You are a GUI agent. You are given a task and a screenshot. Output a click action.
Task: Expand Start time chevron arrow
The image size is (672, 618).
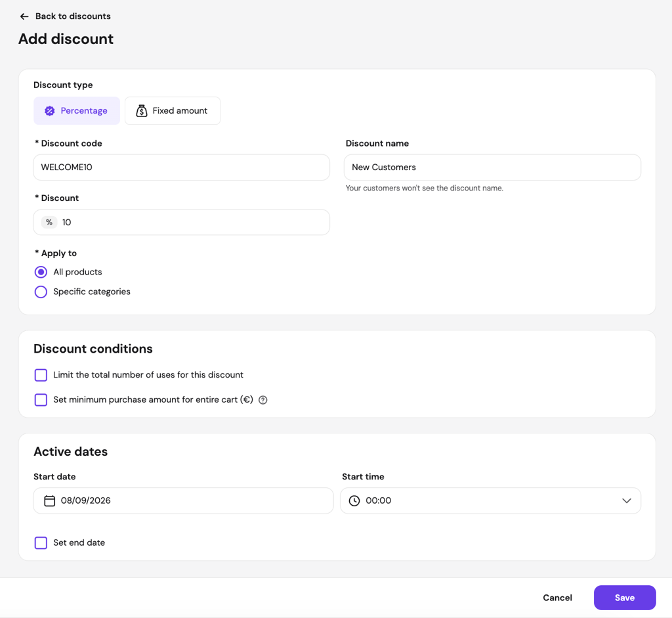coord(627,500)
